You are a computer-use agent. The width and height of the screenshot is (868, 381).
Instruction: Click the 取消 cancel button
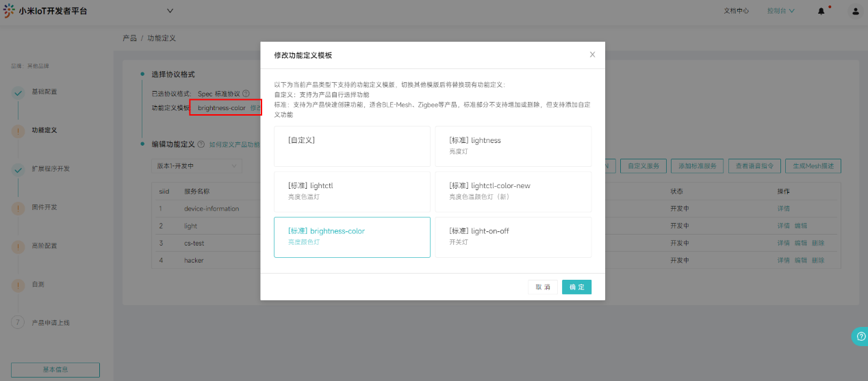pyautogui.click(x=542, y=287)
